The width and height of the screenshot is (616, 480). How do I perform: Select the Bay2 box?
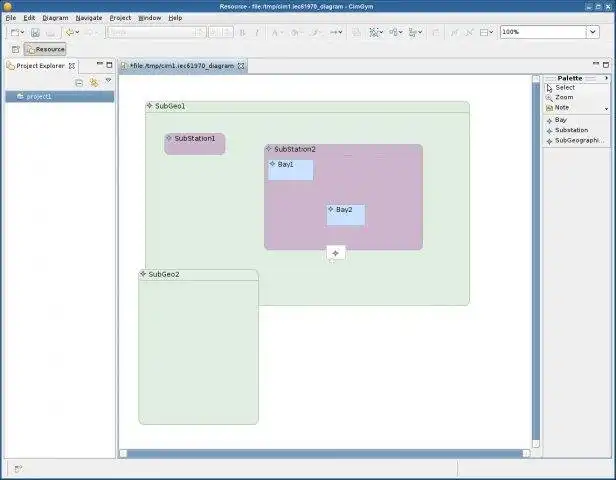pos(346,215)
